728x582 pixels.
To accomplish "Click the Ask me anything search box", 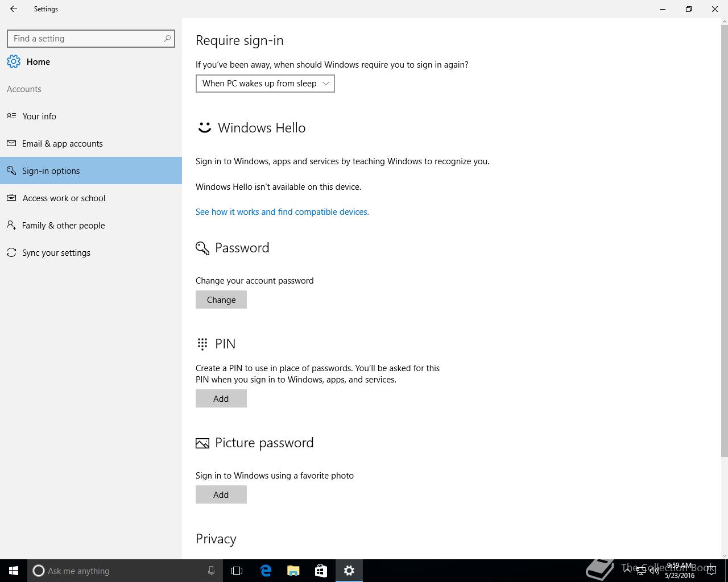I will 125,571.
